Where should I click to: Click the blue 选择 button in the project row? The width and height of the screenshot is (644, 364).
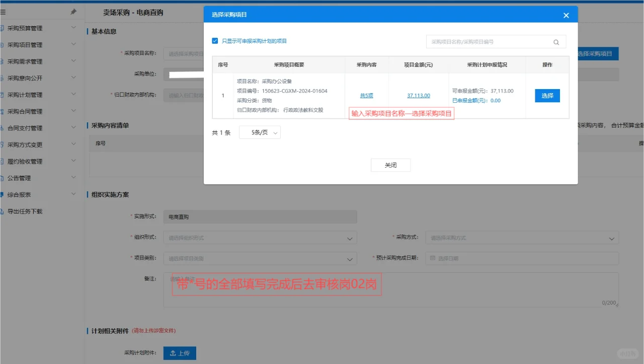pyautogui.click(x=547, y=96)
